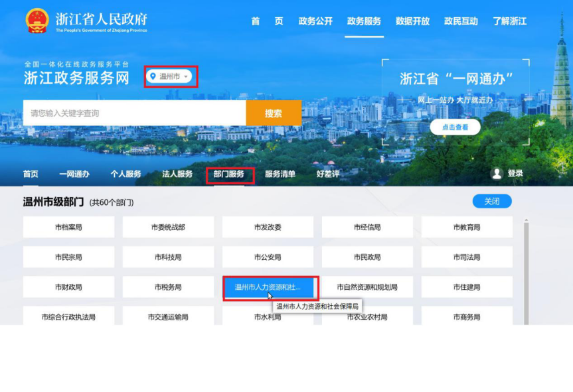This screenshot has width=573, height=392.
Task: Click the national emblem logo icon
Action: point(37,21)
